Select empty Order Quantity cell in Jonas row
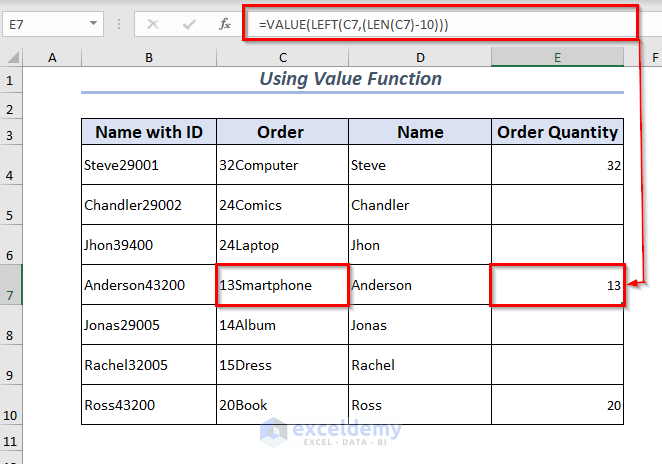662x464 pixels. (x=557, y=325)
